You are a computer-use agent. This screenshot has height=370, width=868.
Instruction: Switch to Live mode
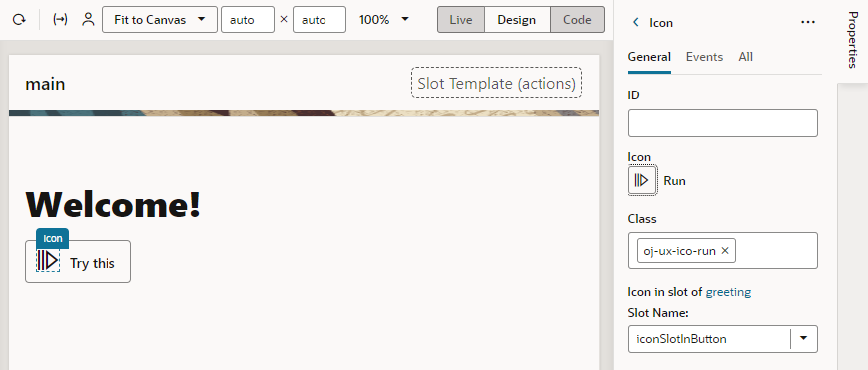click(x=461, y=20)
